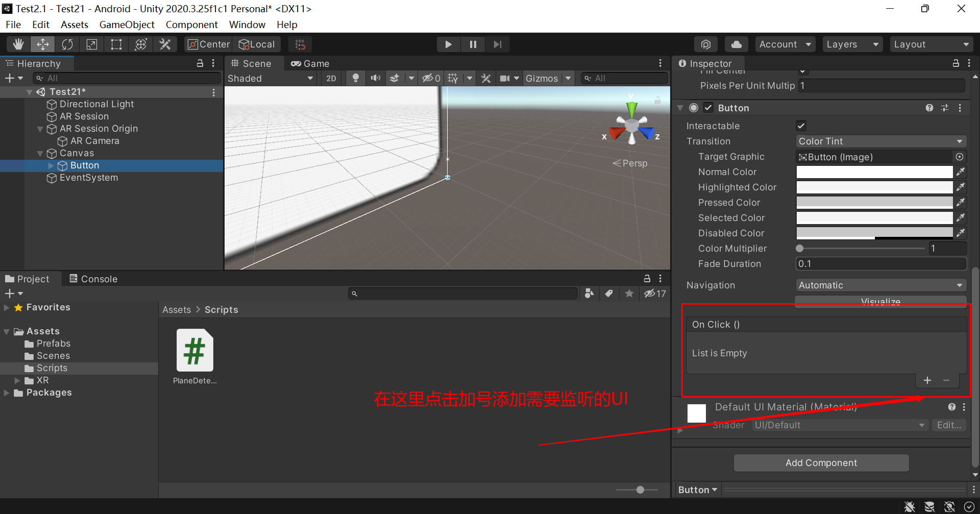
Task: Open custom editor tools
Action: point(165,44)
